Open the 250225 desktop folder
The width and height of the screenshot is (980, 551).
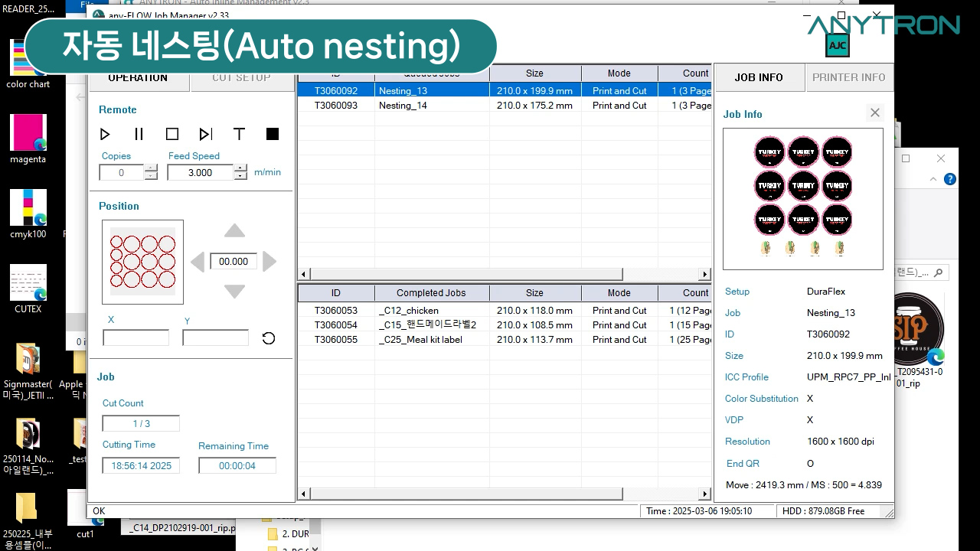[x=27, y=520]
